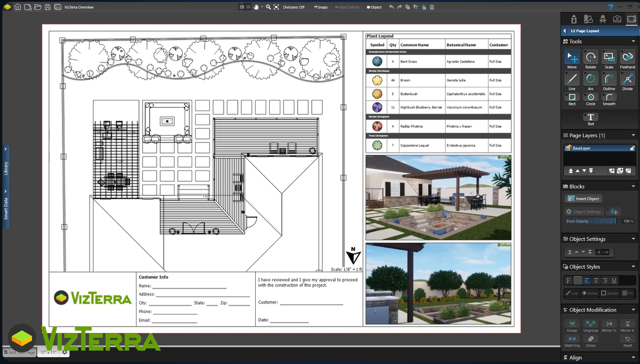Screen dimensions: 640x364
Task: Toggle Snaps on the toolbar
Action: coord(321,7)
